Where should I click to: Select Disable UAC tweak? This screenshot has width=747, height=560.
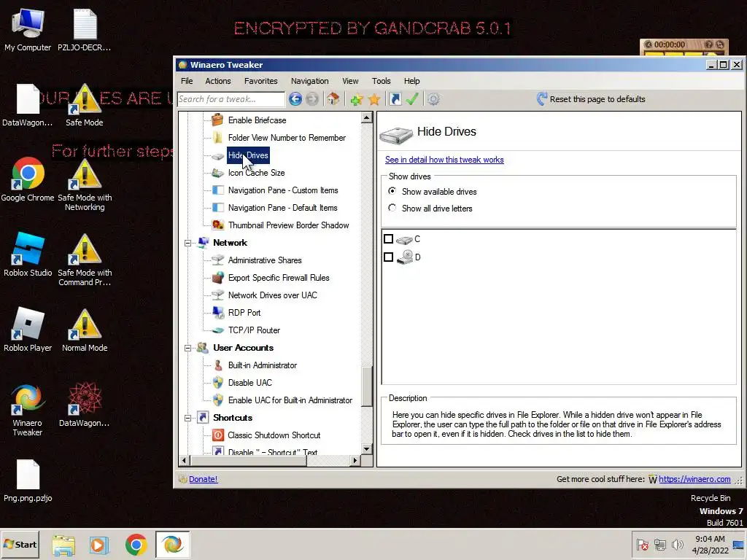pos(250,383)
